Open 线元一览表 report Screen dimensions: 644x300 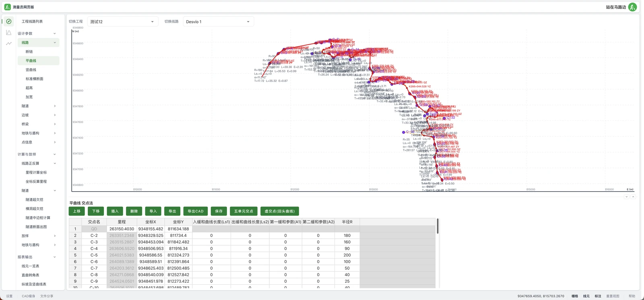31,266
